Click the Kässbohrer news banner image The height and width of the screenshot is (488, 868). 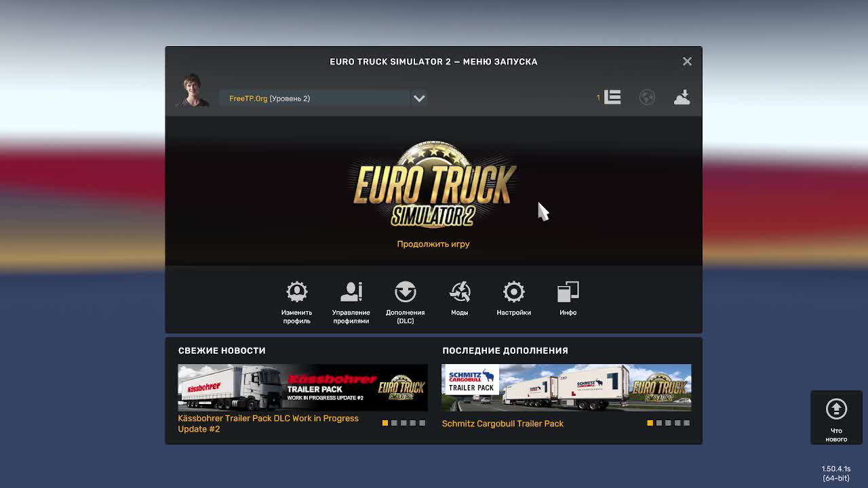tap(302, 388)
